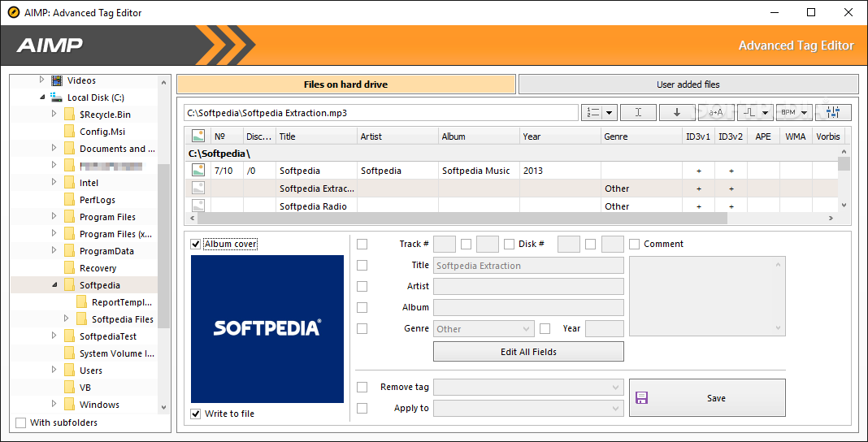Sort by the Year column header

(560, 136)
